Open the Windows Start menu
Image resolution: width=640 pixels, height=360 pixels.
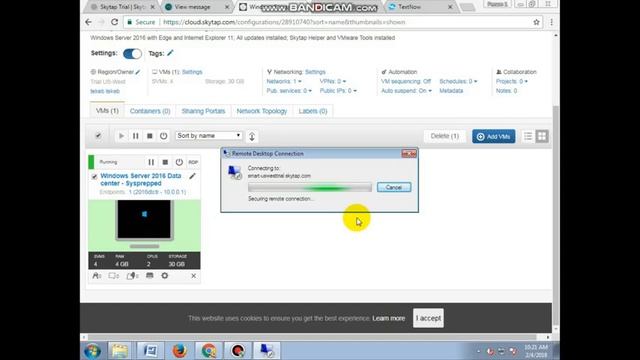[93, 351]
